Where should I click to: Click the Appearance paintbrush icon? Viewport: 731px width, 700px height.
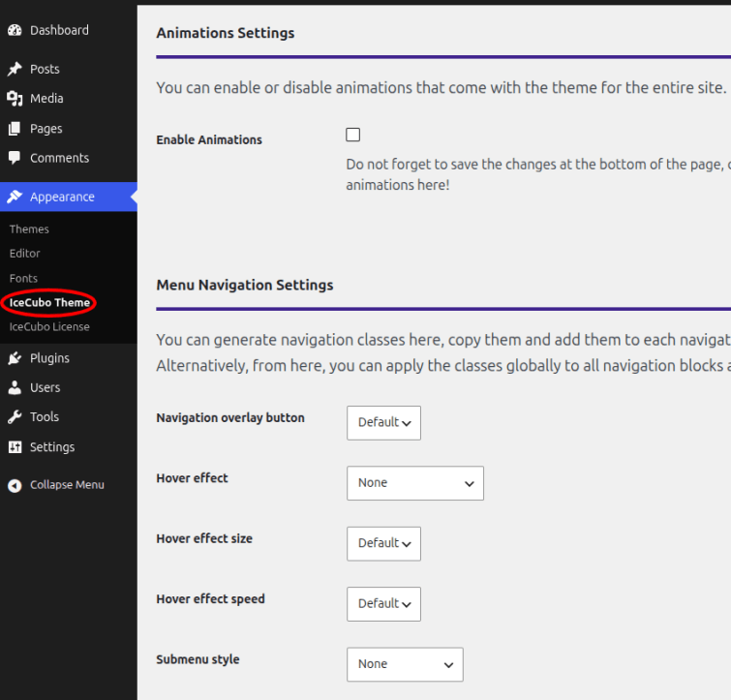pos(15,197)
